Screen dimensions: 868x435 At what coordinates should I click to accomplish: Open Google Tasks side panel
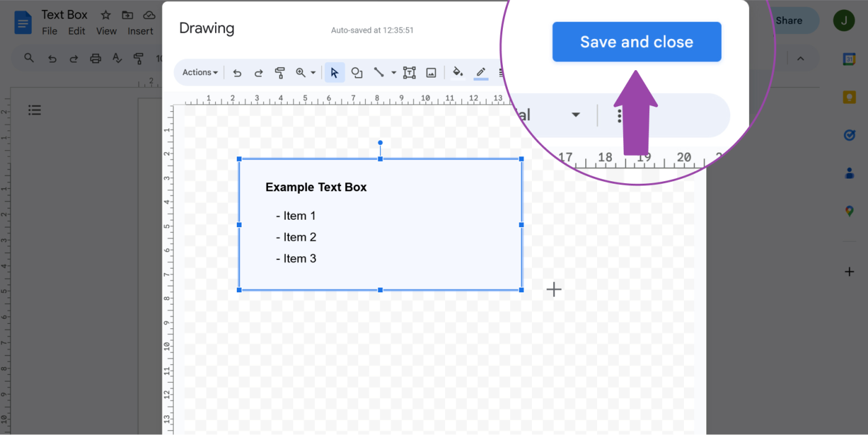coord(849,135)
